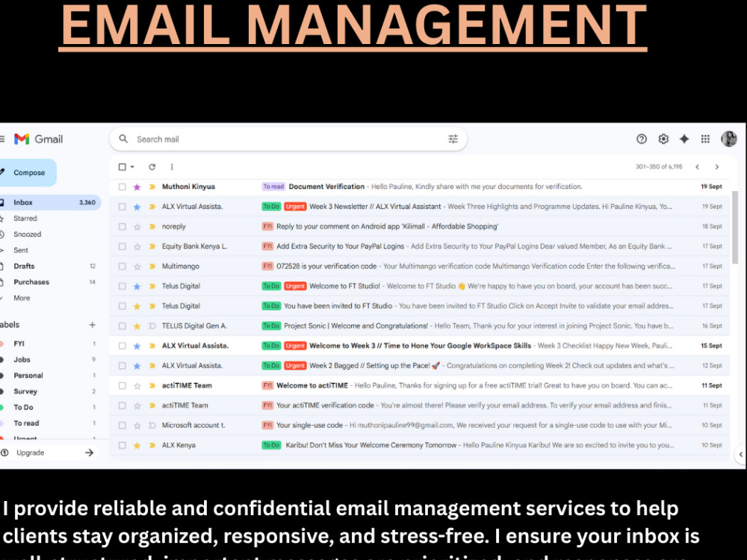Select the noreply email checkbox

coord(123,227)
